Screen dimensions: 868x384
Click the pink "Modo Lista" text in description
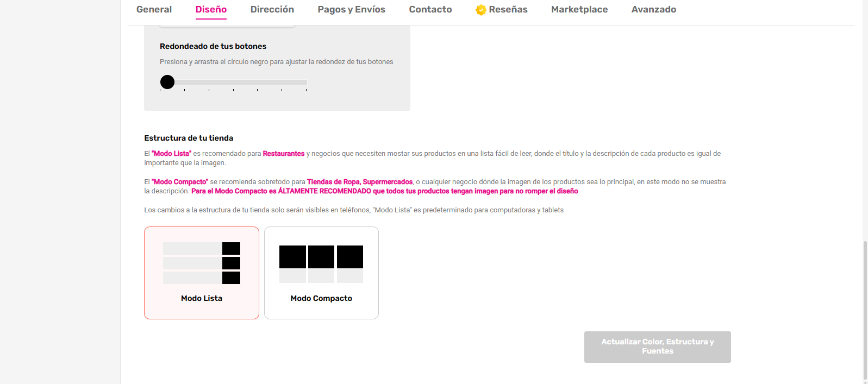pos(171,154)
